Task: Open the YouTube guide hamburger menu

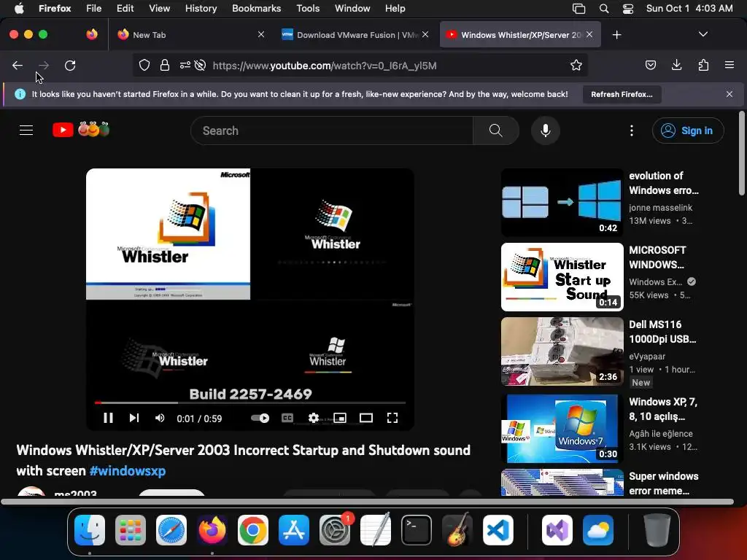Action: click(26, 130)
